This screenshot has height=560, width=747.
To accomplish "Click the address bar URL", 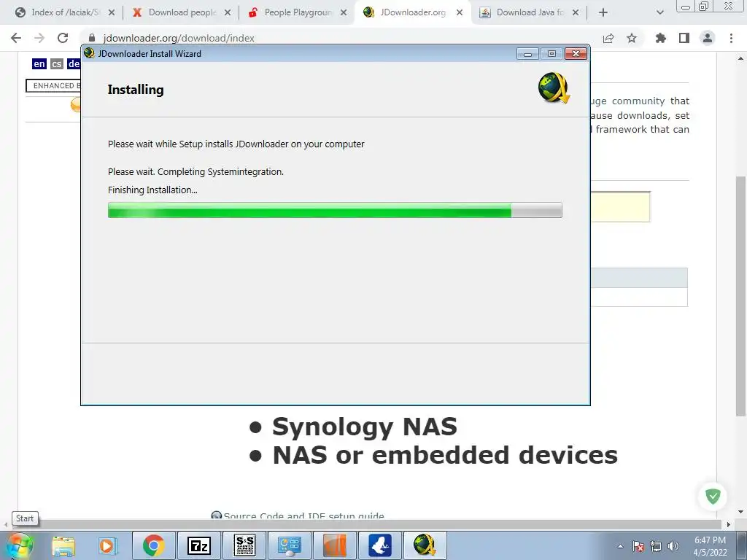I will coord(179,38).
